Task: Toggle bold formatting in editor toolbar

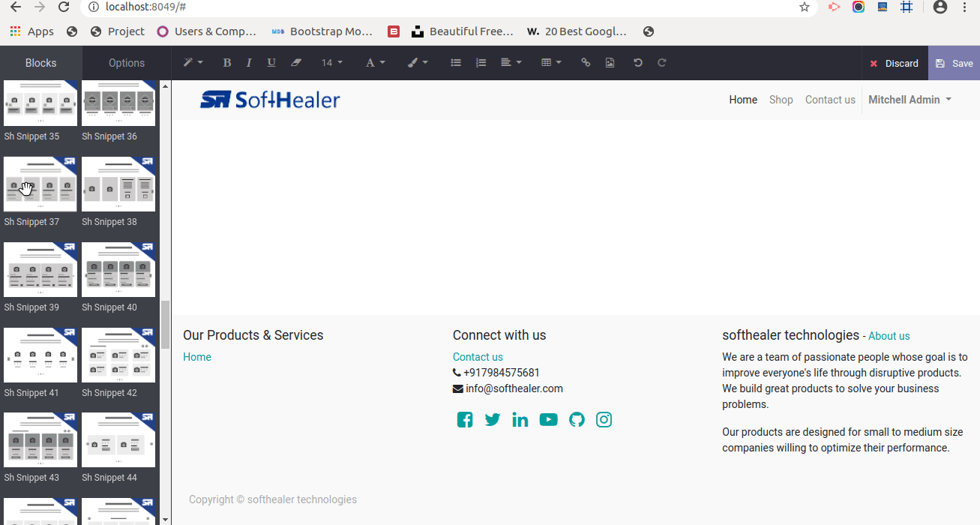Action: (x=226, y=63)
